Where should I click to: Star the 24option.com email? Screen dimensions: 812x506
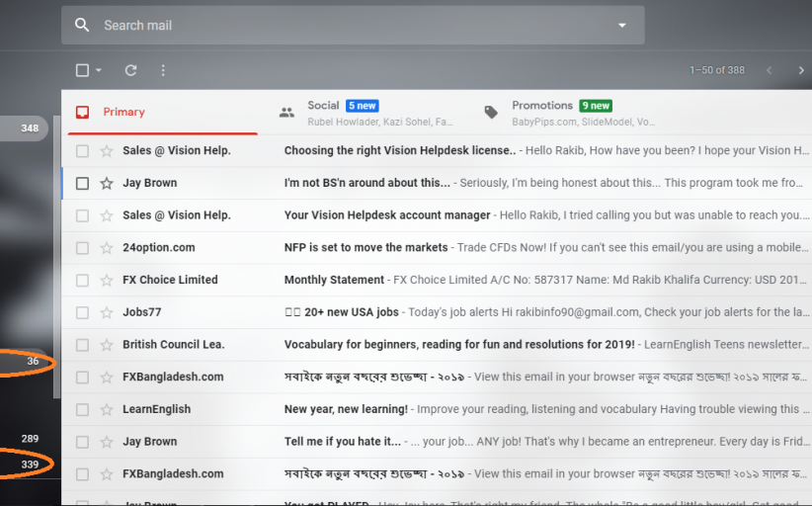point(107,248)
